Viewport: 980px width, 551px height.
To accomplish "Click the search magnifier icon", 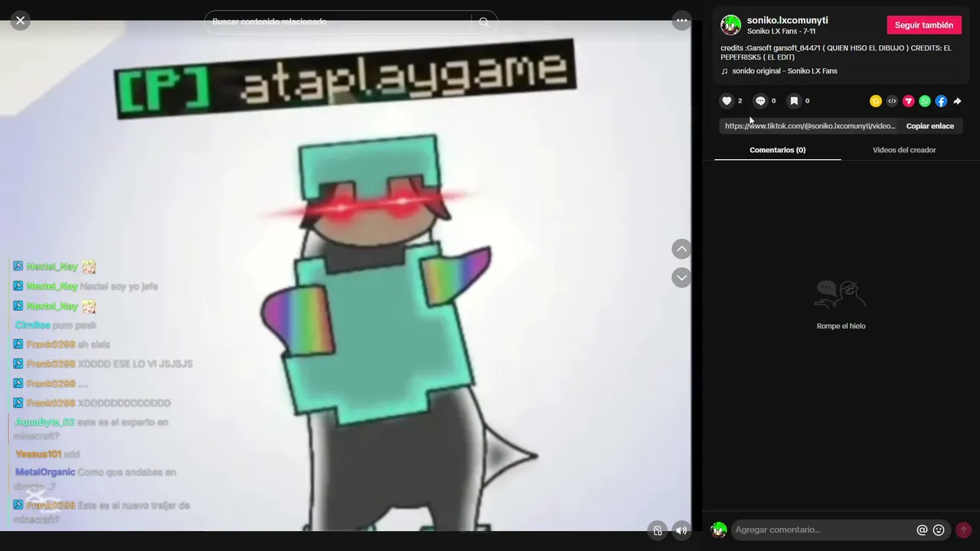I will pyautogui.click(x=484, y=22).
